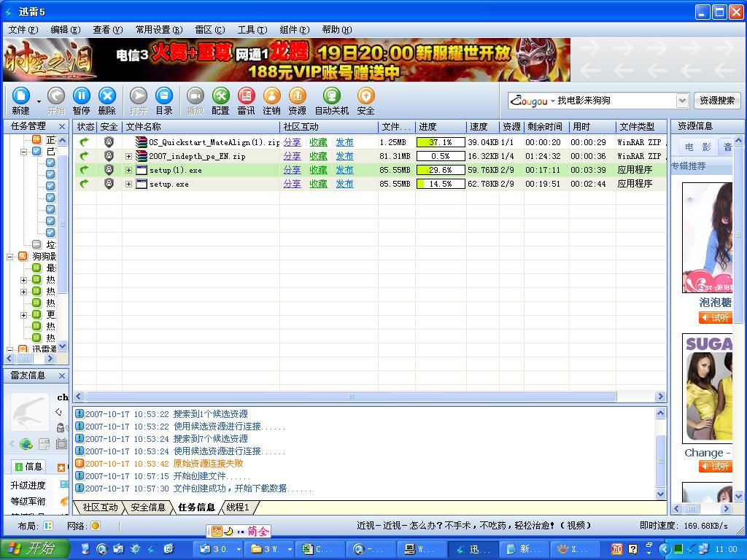Close the 任务管理 panel
The image size is (747, 560).
(x=62, y=126)
